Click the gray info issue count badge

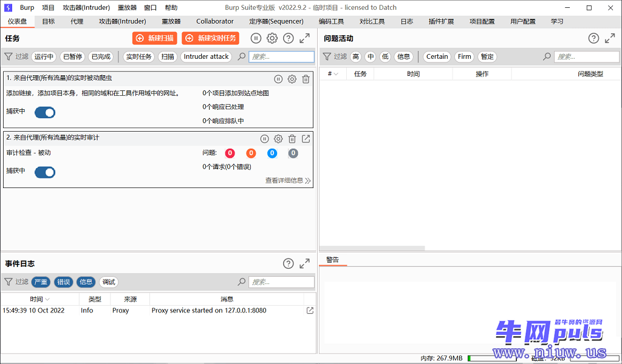pos(293,153)
